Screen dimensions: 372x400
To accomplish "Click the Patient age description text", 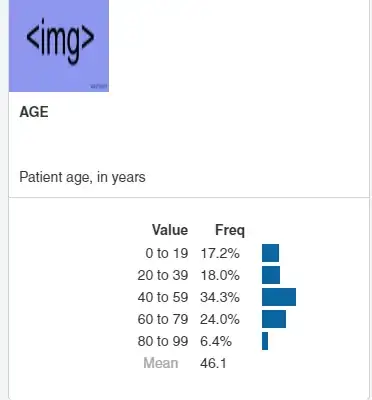I will coord(82,177).
